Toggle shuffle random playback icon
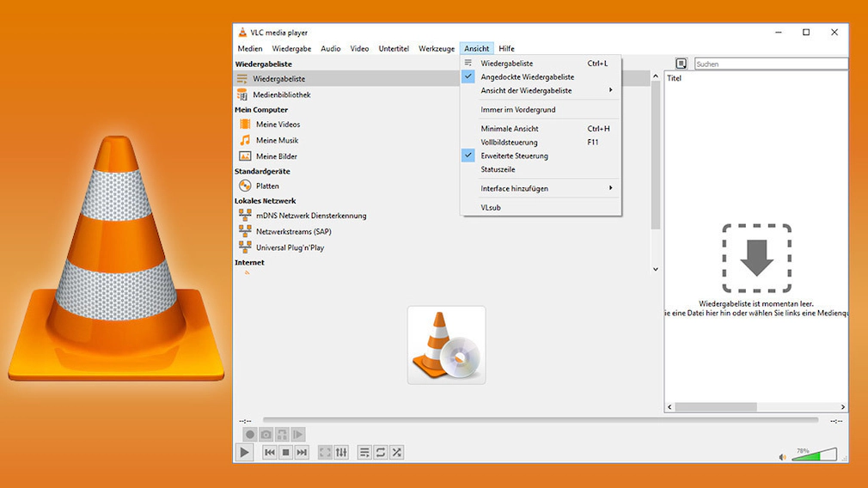This screenshot has width=868, height=488. (396, 452)
